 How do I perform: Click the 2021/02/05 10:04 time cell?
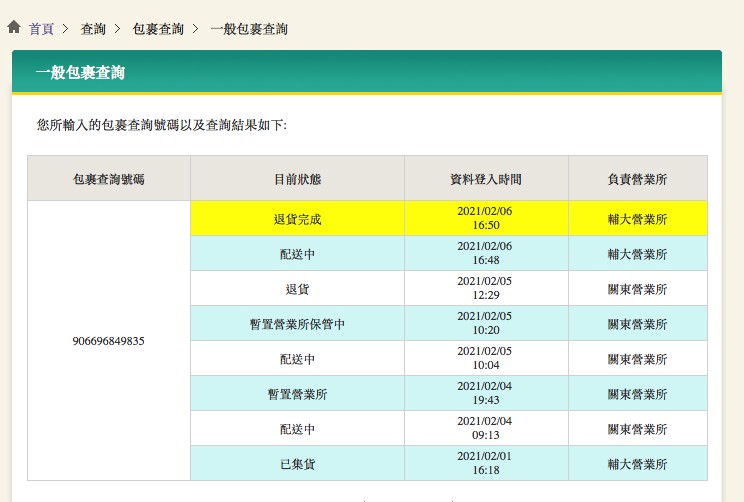(486, 359)
